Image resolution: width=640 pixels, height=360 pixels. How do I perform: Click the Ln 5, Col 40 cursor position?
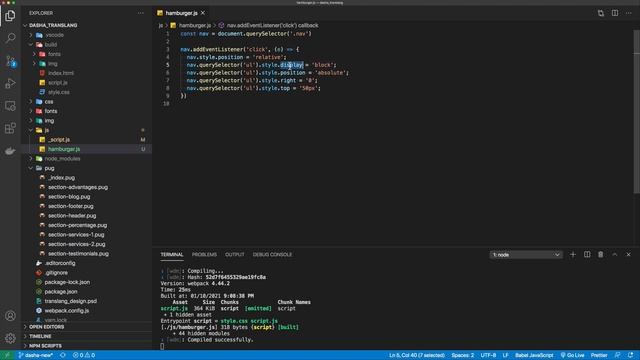pos(417,355)
